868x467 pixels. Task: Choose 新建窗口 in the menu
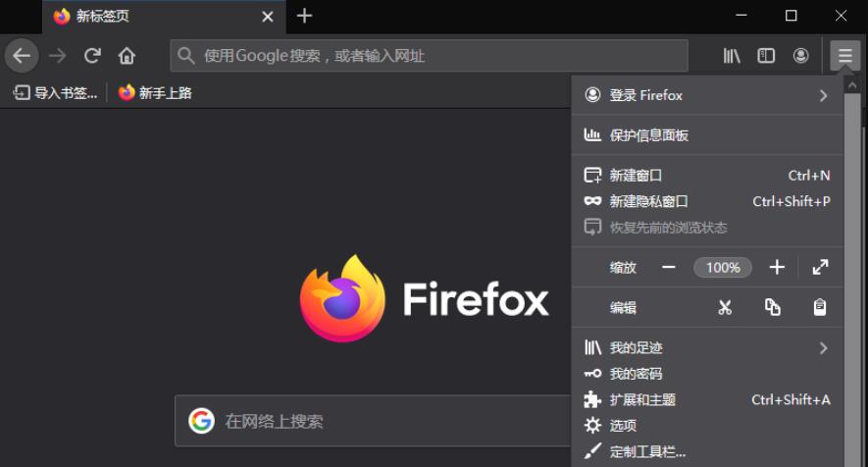click(707, 175)
